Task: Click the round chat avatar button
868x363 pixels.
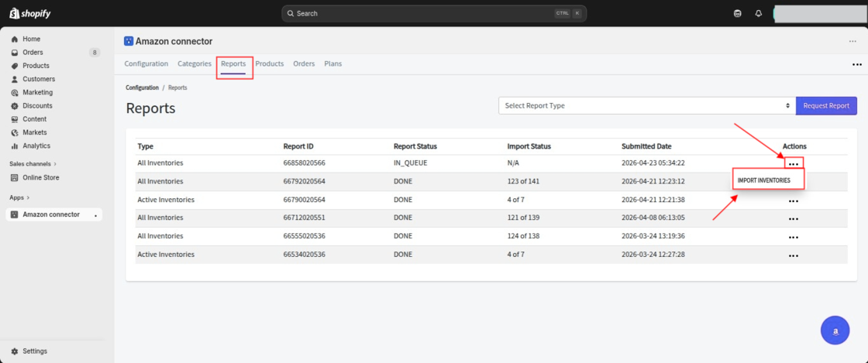Action: 835,330
